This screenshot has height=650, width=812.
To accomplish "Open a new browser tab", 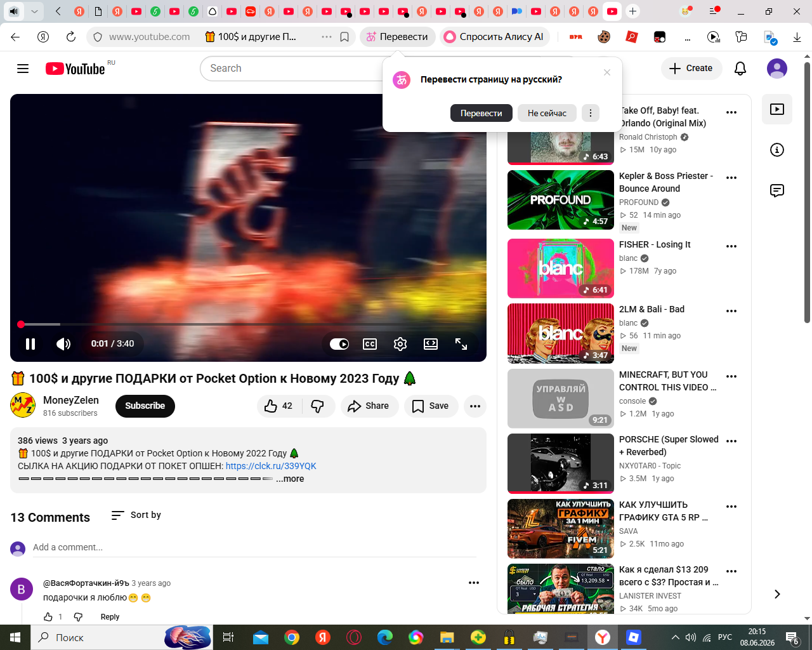I will tap(632, 11).
